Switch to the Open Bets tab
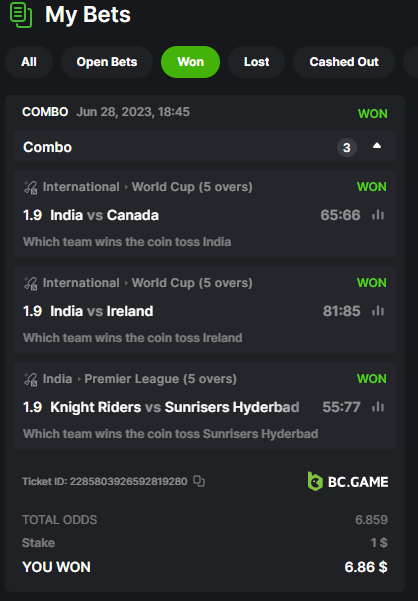This screenshot has width=418, height=601. tap(107, 62)
